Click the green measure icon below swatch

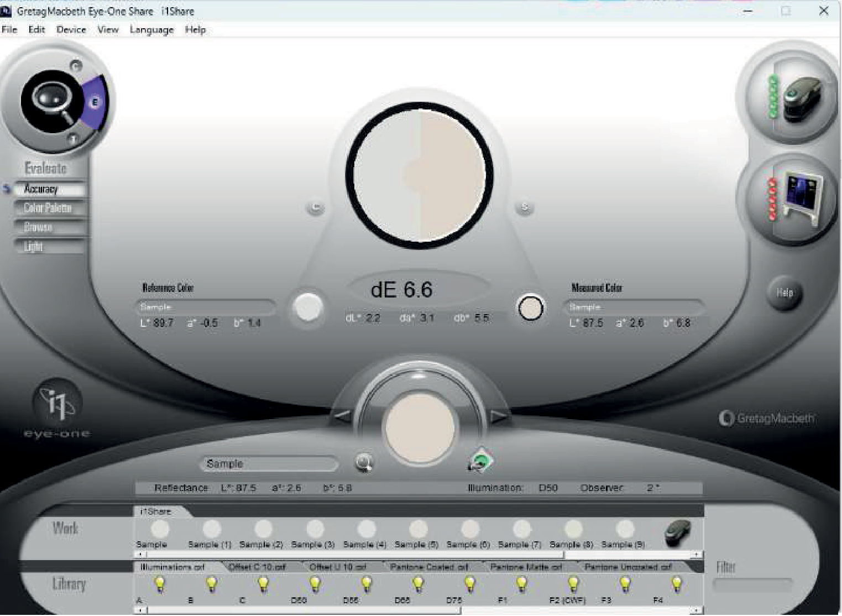pos(480,461)
